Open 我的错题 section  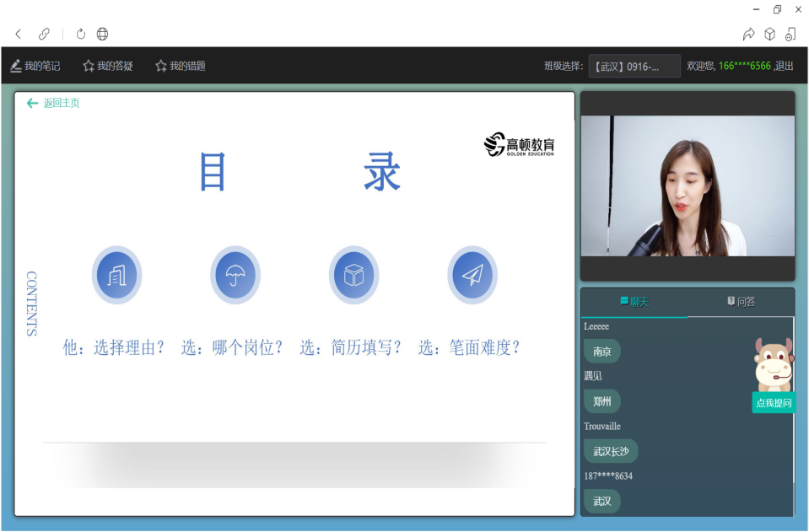click(181, 66)
